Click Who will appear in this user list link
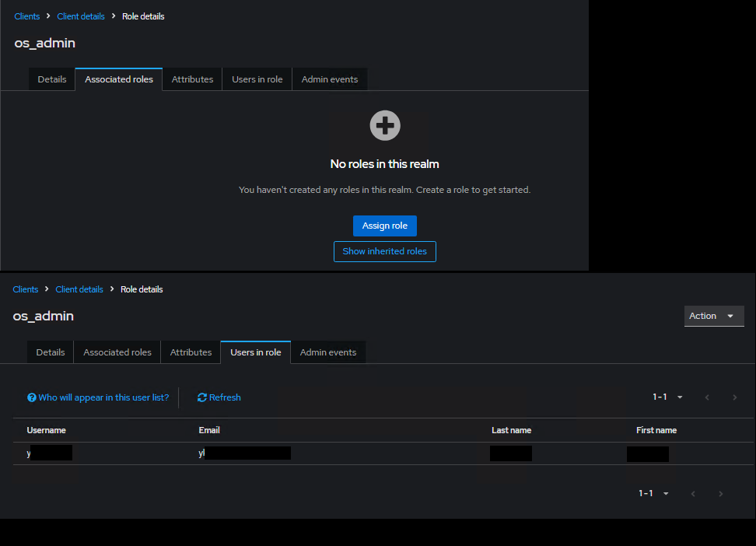The height and width of the screenshot is (546, 756). (x=103, y=397)
